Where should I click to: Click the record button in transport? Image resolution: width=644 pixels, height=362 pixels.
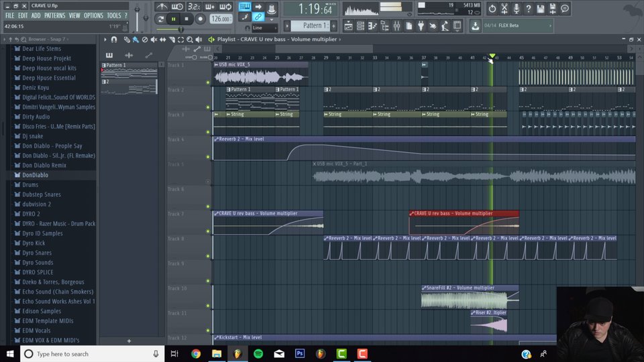[200, 19]
